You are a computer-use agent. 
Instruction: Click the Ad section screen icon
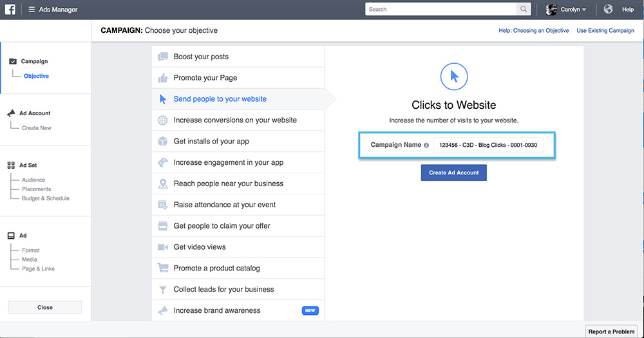pyautogui.click(x=11, y=236)
